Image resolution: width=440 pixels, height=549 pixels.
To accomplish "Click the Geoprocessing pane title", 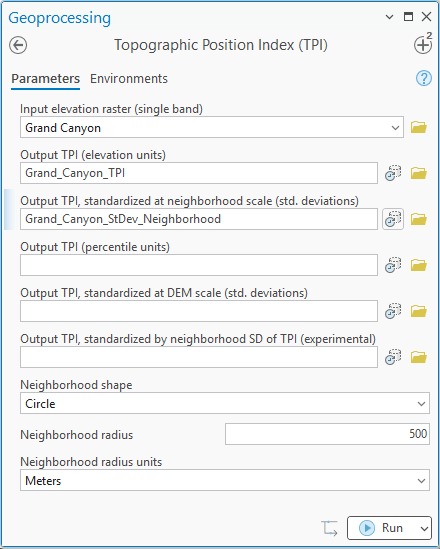I will click(60, 18).
